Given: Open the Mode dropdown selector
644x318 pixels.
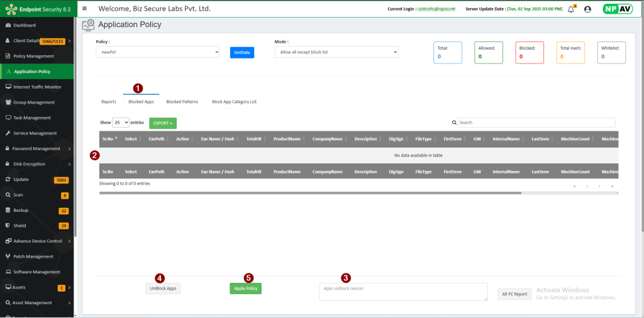Looking at the screenshot, I should tap(336, 52).
